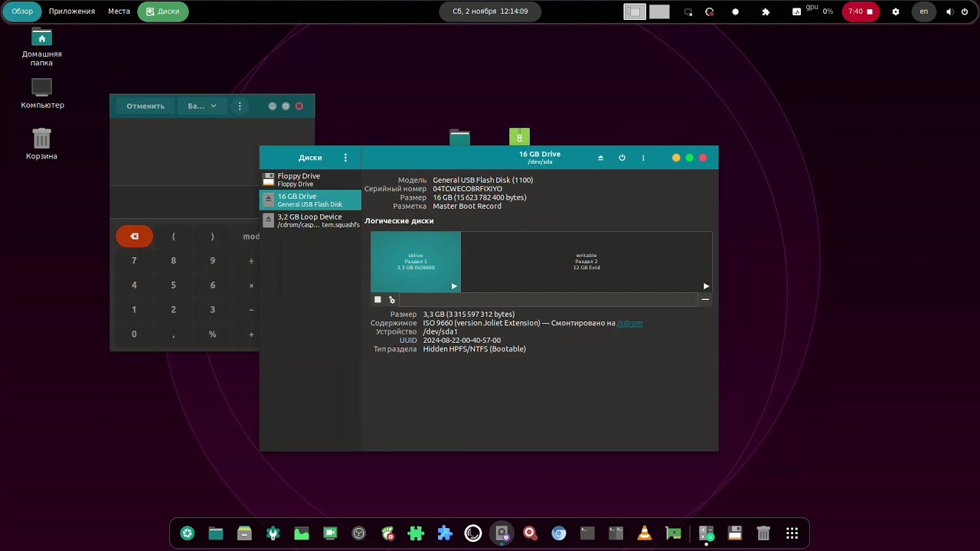The width and height of the screenshot is (980, 551).
Task: Click the 0 key in calculator
Action: (x=134, y=334)
